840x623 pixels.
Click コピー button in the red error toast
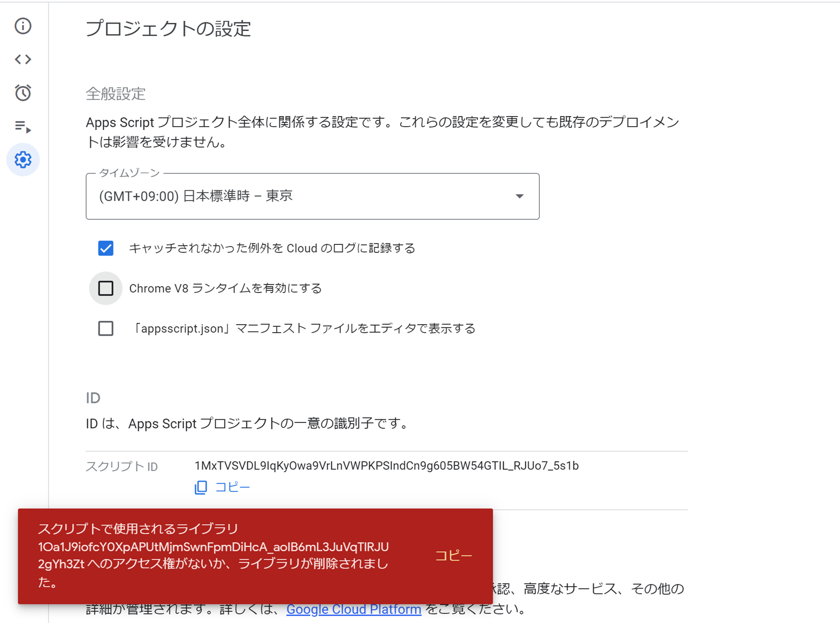(453, 556)
